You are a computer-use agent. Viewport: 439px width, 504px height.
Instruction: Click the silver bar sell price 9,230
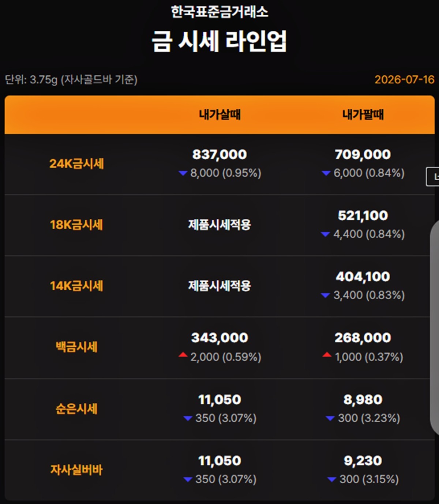point(363,460)
